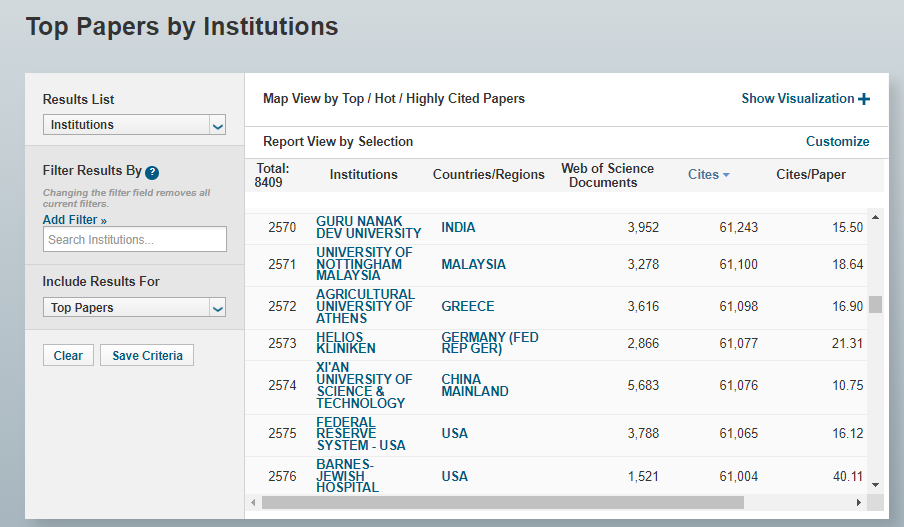This screenshot has width=904, height=527.
Task: Click the Cites sort arrow
Action: point(726,175)
